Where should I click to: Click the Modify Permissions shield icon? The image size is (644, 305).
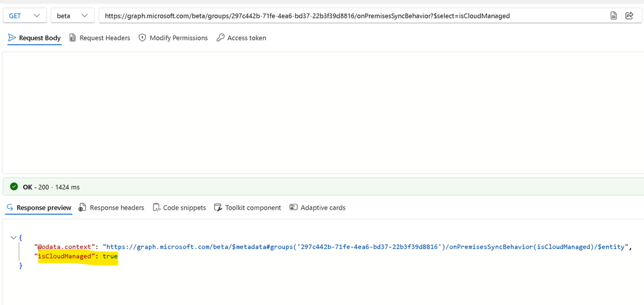pos(142,38)
